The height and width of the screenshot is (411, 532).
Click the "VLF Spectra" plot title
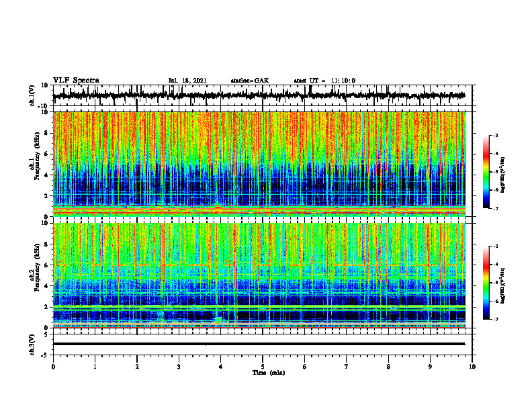76,81
